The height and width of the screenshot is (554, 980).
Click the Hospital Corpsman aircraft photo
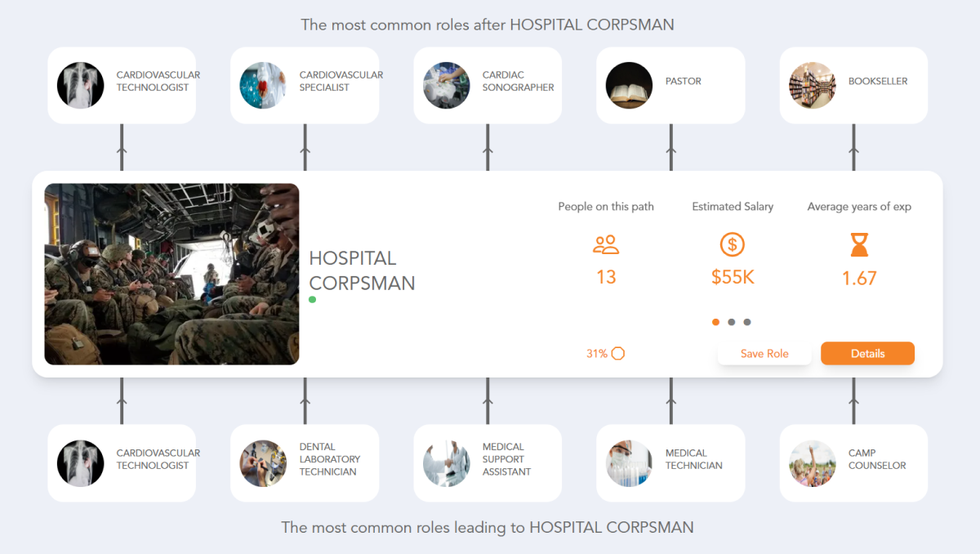point(171,273)
